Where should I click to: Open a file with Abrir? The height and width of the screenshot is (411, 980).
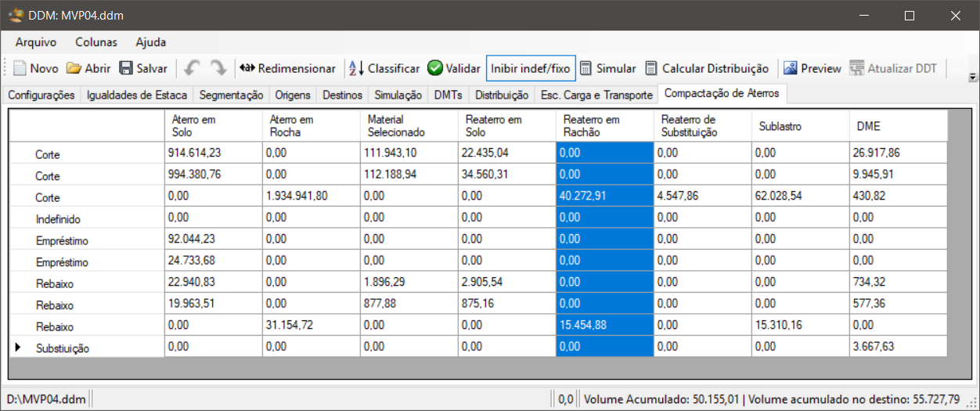click(88, 68)
